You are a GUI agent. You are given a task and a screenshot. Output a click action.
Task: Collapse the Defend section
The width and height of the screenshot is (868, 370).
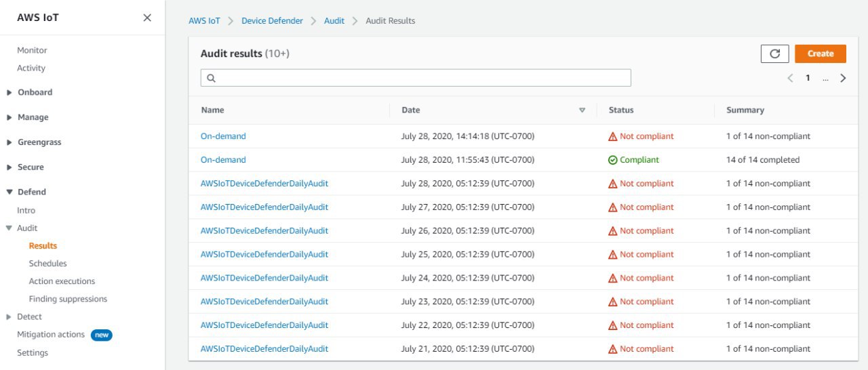pos(9,192)
